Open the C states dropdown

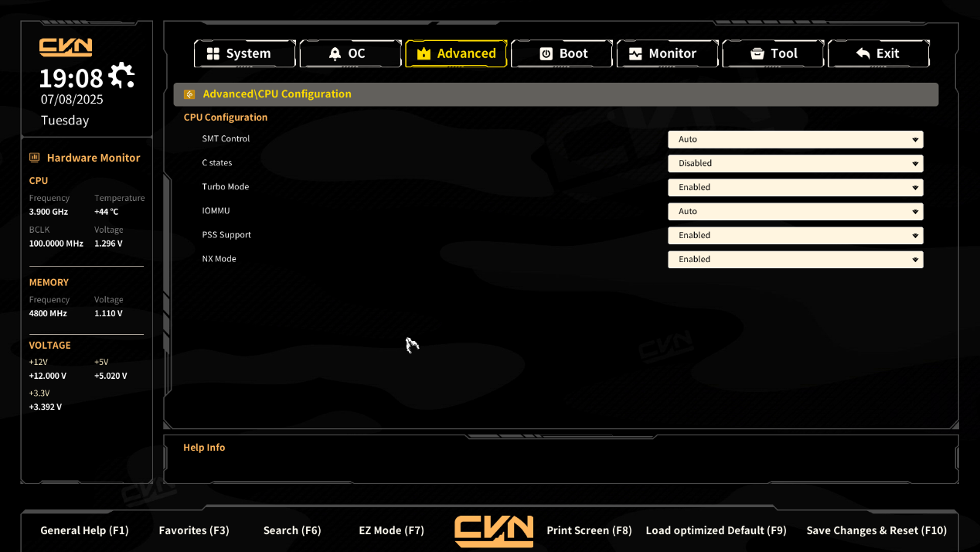tap(795, 164)
